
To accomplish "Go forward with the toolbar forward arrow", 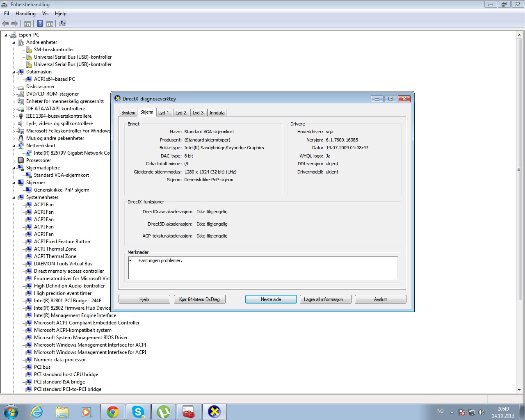I will [x=15, y=23].
